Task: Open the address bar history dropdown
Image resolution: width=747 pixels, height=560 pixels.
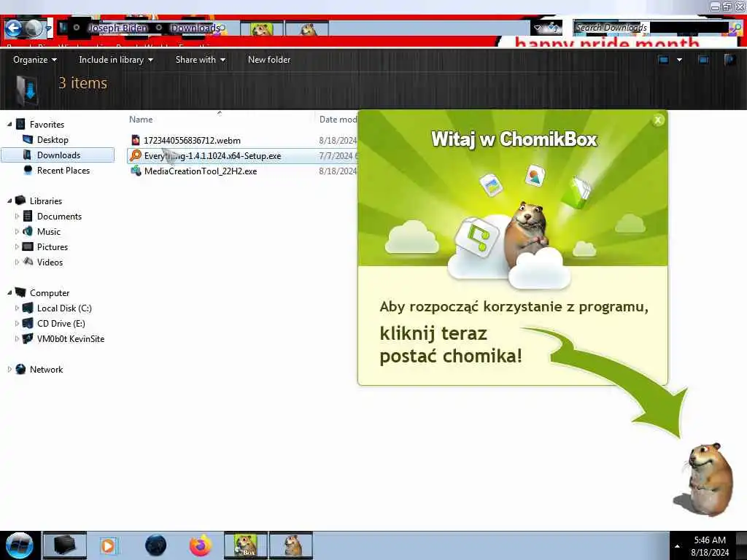Action: pyautogui.click(x=538, y=28)
